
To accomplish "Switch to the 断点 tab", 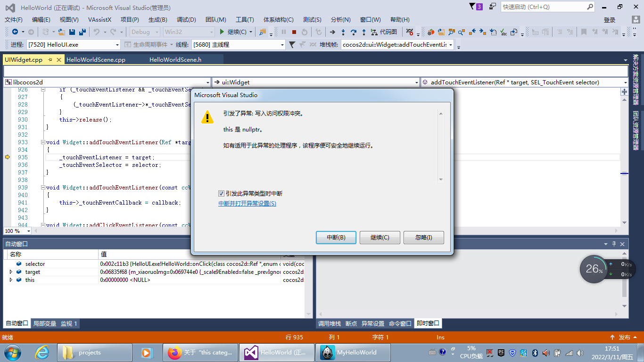I will 351,324.
